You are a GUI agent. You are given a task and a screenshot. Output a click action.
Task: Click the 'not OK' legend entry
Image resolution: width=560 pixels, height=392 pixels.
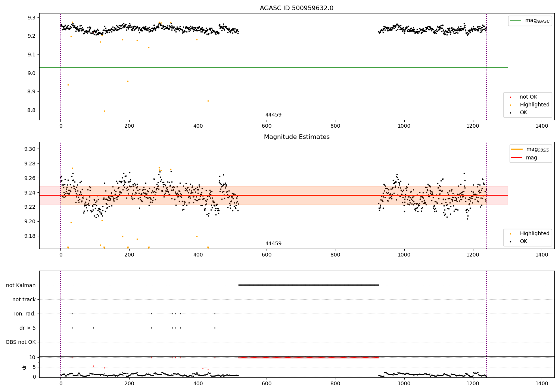pyautogui.click(x=528, y=97)
